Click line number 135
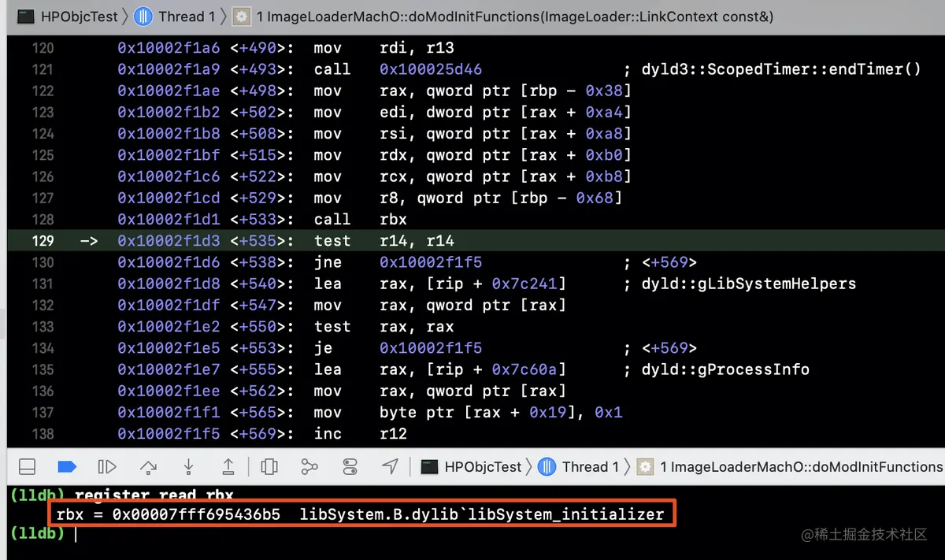945x560 pixels. 43,369
